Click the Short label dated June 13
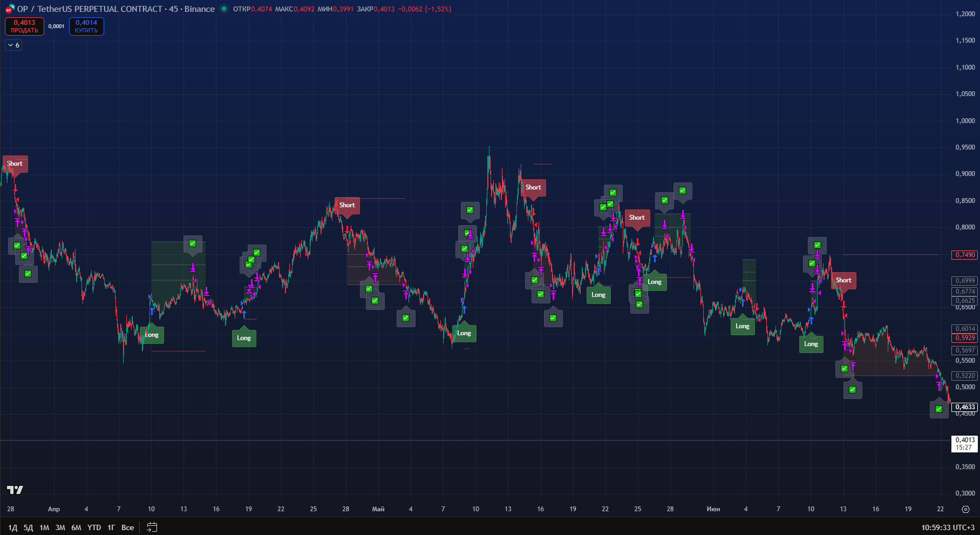This screenshot has height=535, width=980. tap(843, 280)
